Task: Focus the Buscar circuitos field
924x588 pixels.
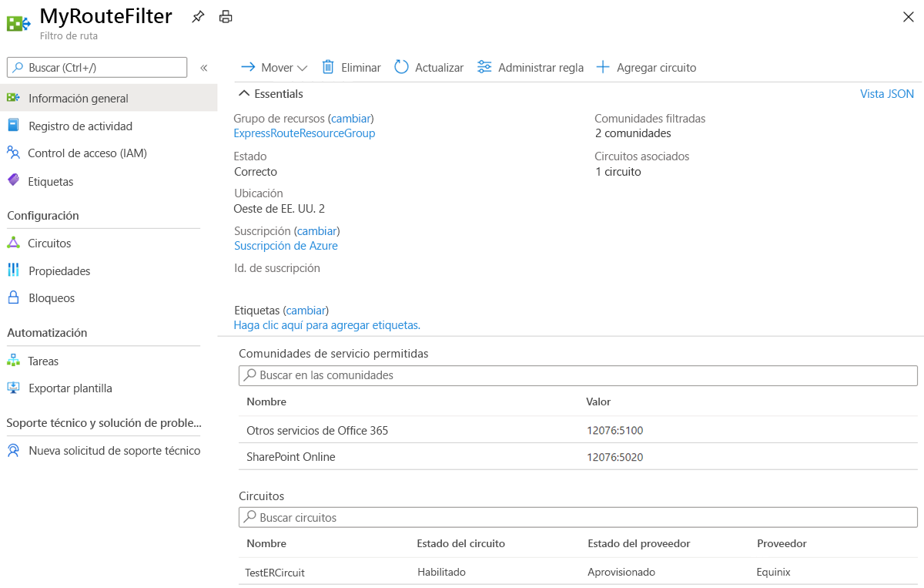Action: [x=578, y=517]
